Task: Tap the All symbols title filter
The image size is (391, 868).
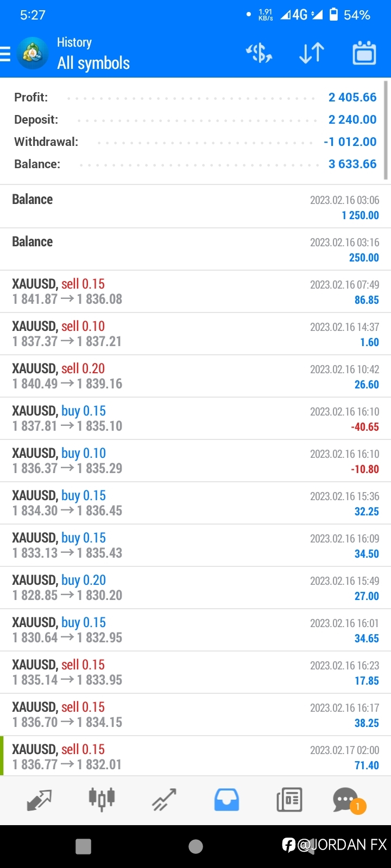Action: (93, 63)
